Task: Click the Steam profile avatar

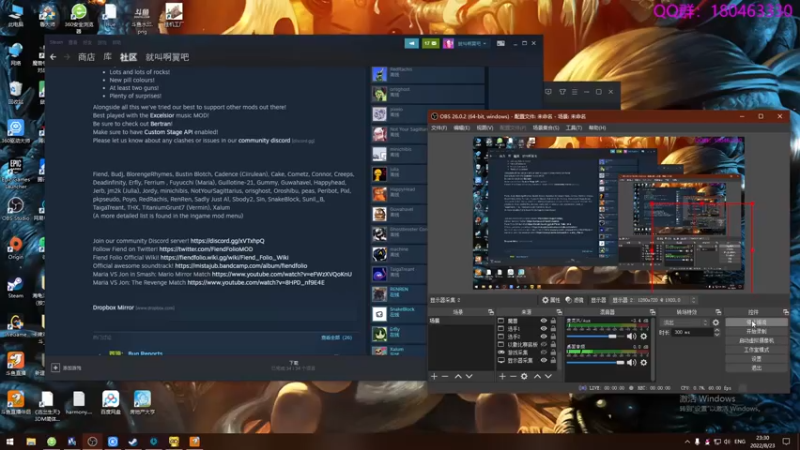Action: [448, 43]
